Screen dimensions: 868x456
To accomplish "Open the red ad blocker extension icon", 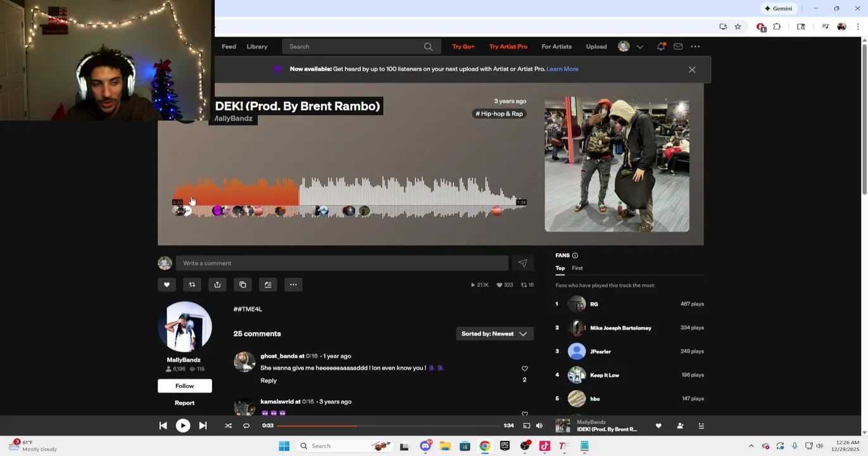I will [760, 27].
